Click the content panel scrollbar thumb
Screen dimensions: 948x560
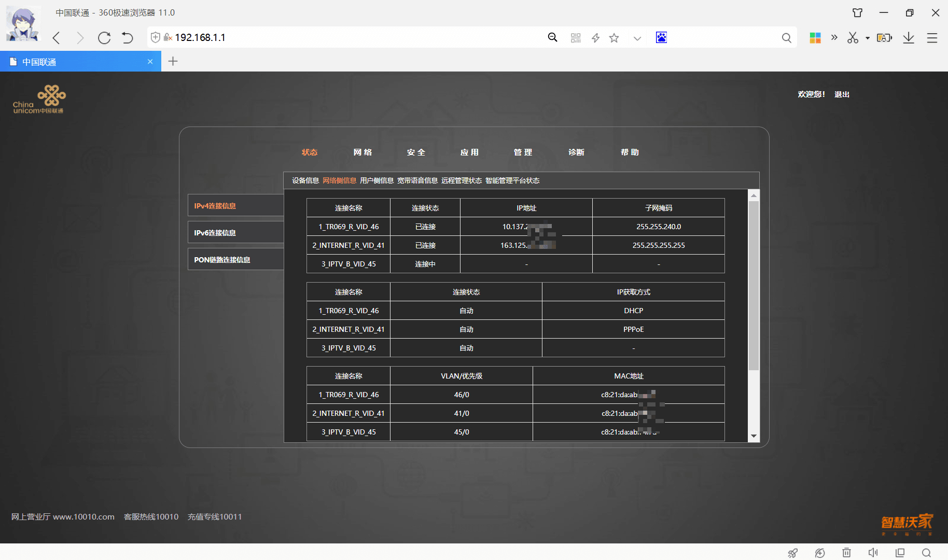point(754,285)
